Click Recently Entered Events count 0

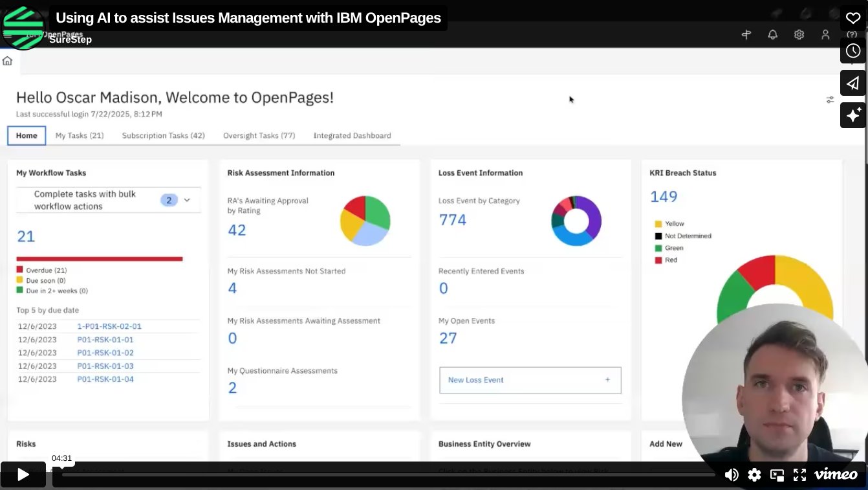tap(444, 288)
